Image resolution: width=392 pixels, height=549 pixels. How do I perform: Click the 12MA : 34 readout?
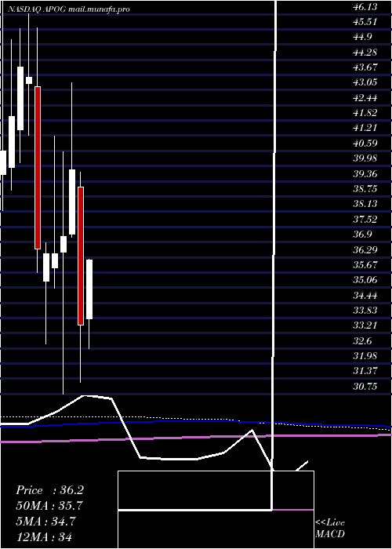[x=44, y=536]
